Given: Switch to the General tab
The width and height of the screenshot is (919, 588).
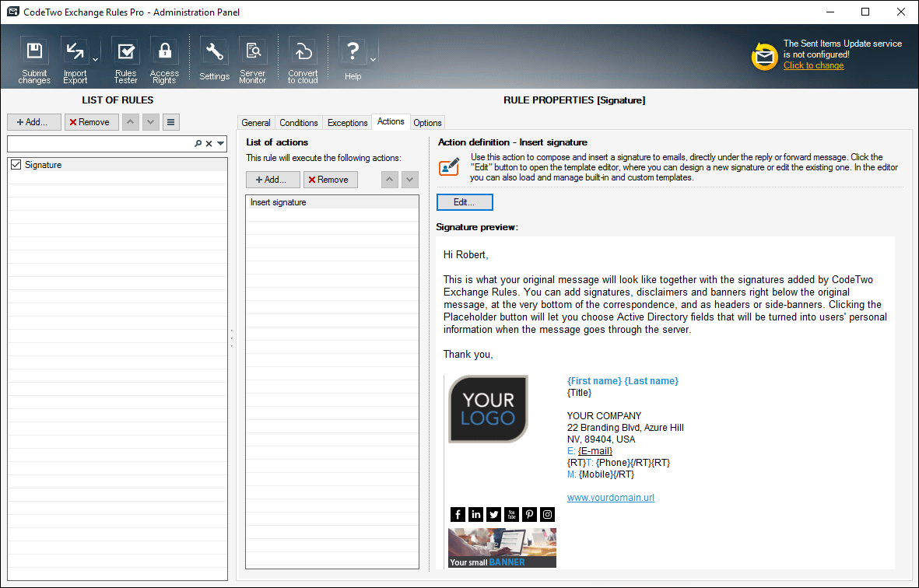Looking at the screenshot, I should [256, 122].
